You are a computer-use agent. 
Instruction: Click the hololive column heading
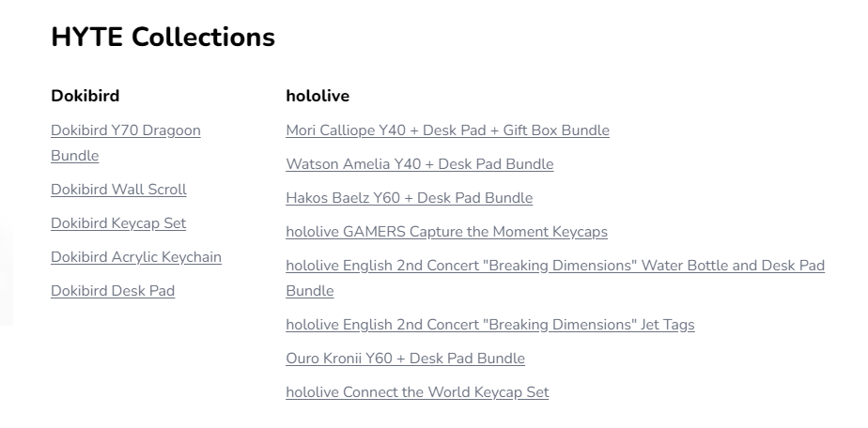[x=318, y=96]
